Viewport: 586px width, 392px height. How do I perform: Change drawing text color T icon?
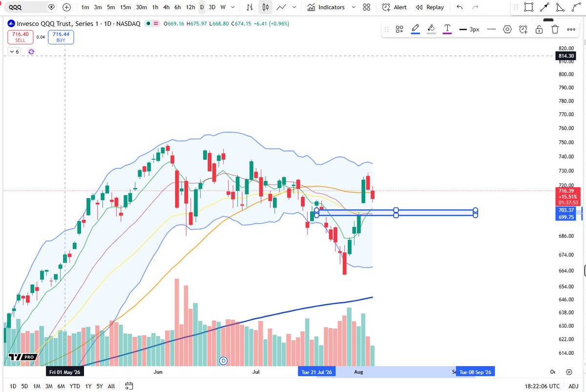(x=447, y=29)
